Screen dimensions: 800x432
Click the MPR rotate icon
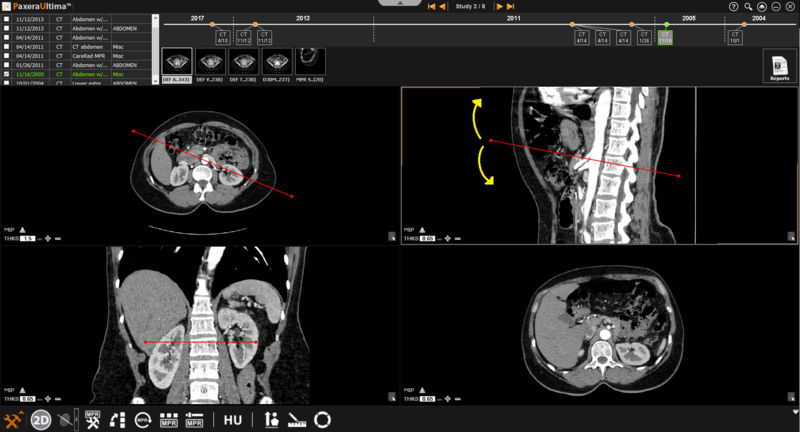point(143,420)
